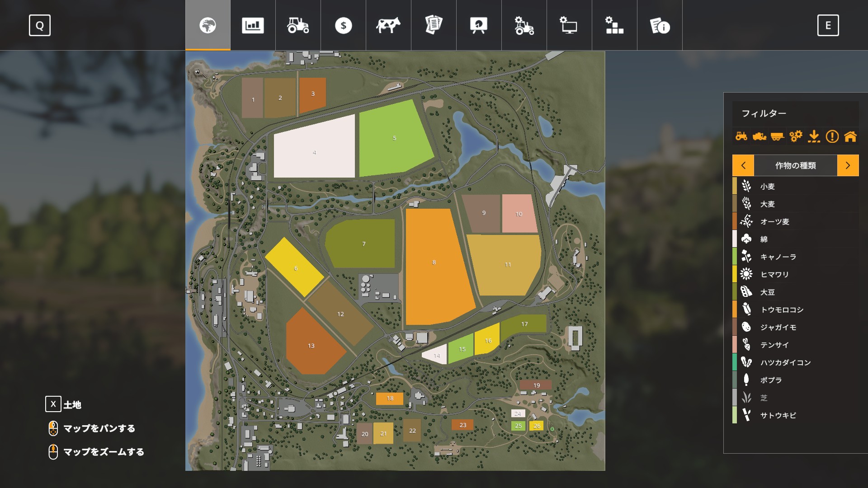Toggle the tractor vehicles map filter
Image resolution: width=868 pixels, height=488 pixels.
(x=741, y=136)
